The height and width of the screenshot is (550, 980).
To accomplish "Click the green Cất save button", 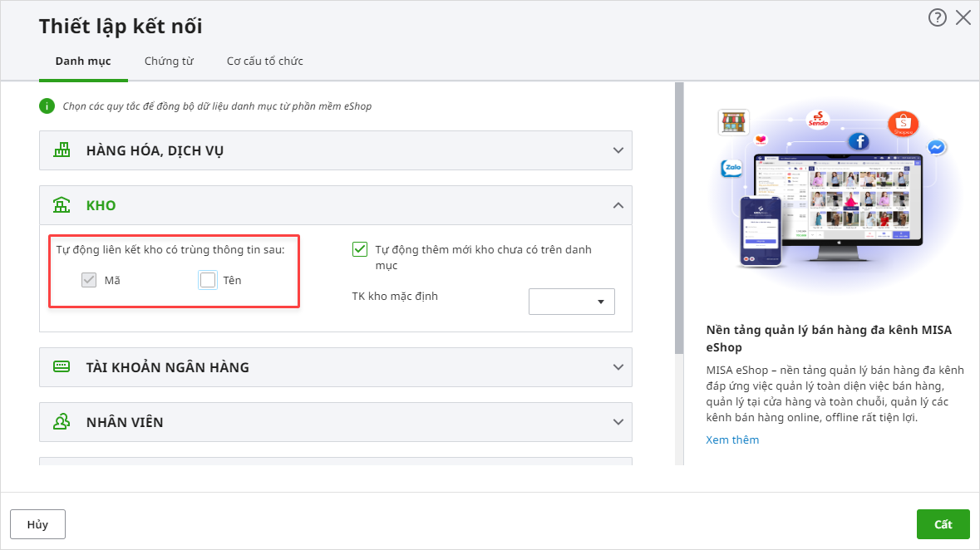I will (x=943, y=524).
